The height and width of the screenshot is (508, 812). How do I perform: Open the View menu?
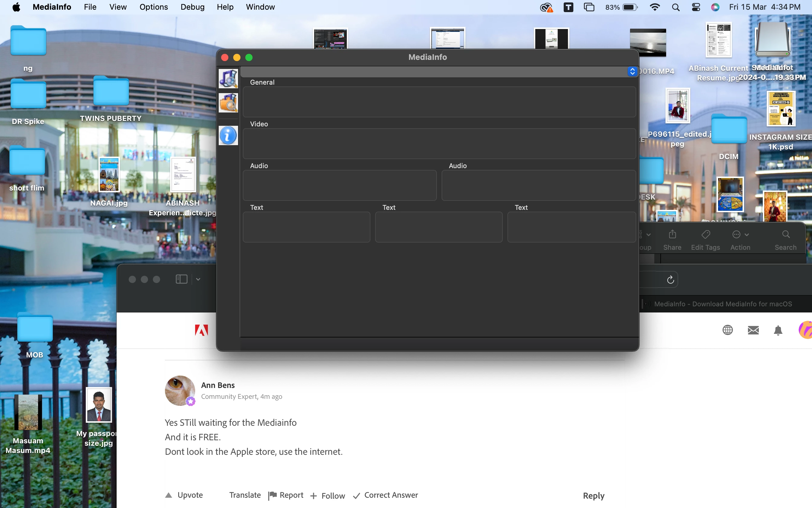(118, 7)
